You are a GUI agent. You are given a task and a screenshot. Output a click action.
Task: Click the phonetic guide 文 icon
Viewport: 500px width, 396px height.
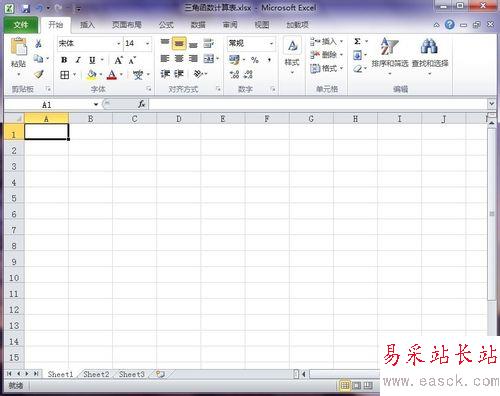pyautogui.click(x=138, y=75)
